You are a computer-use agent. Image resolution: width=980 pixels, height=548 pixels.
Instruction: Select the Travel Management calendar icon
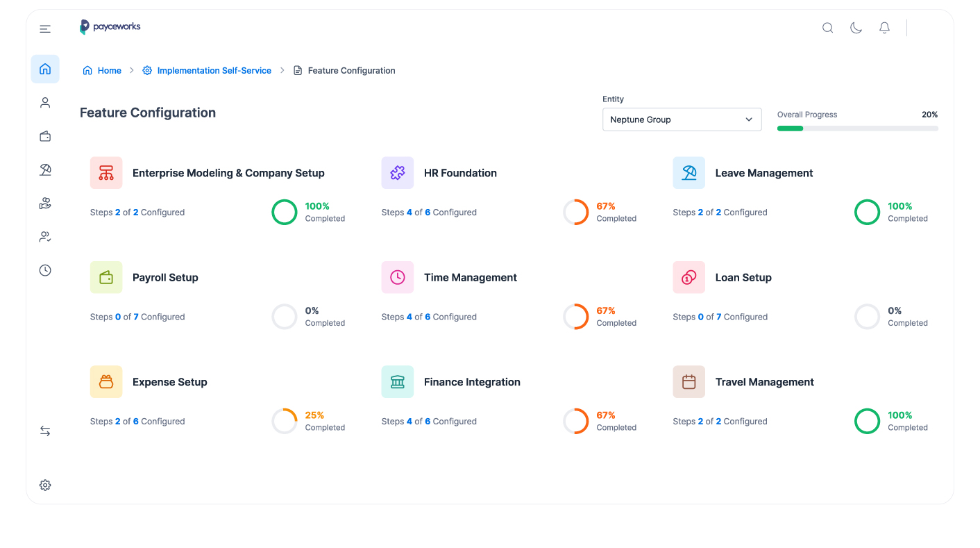click(x=688, y=381)
